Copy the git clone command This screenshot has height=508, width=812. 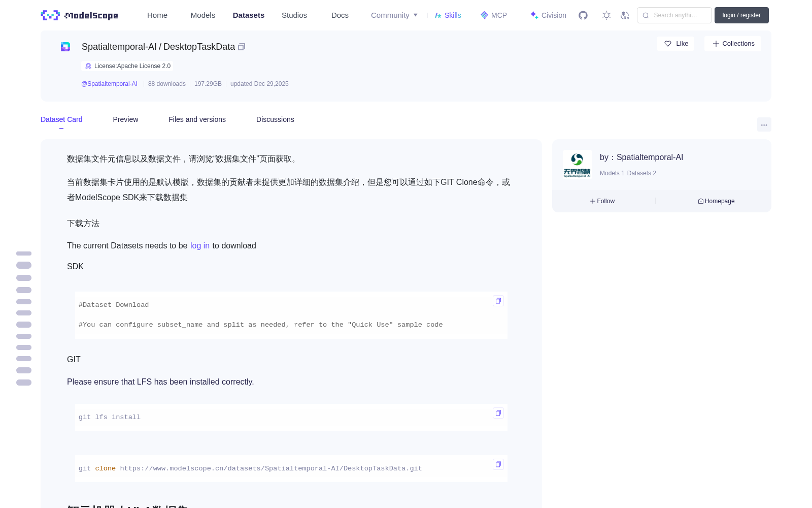coord(498,464)
